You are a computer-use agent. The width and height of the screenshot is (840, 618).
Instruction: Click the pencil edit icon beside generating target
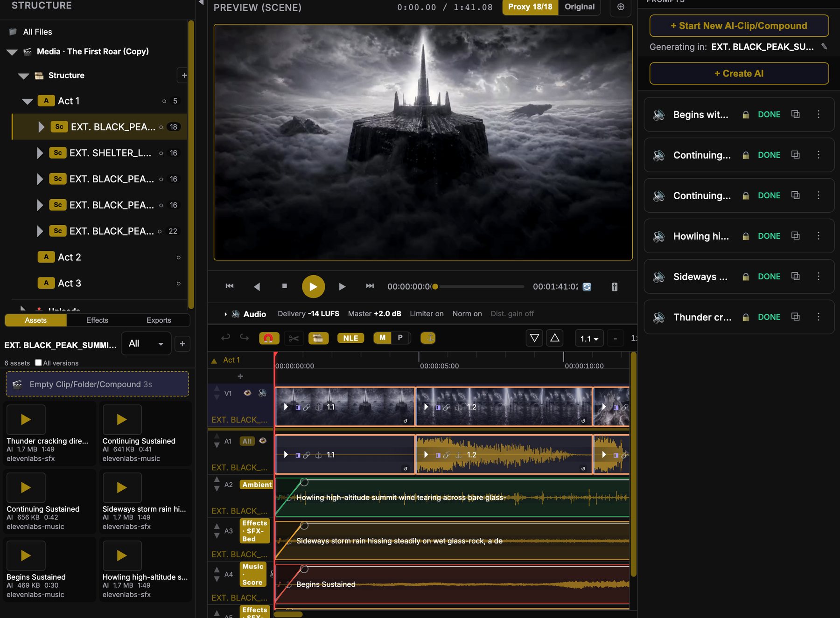coord(824,47)
